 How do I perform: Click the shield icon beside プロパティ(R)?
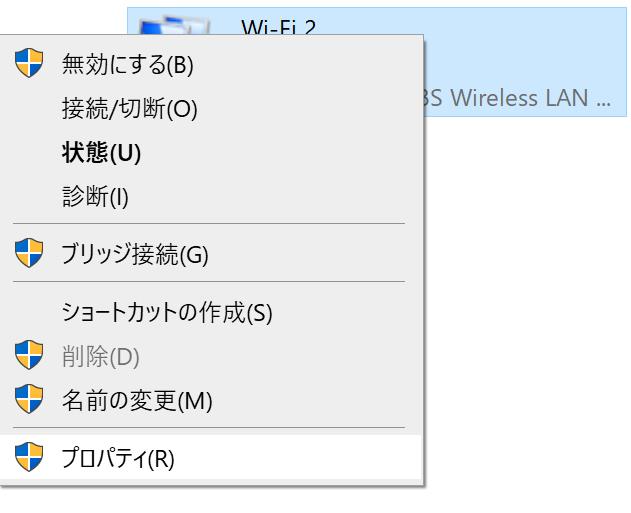tap(29, 459)
